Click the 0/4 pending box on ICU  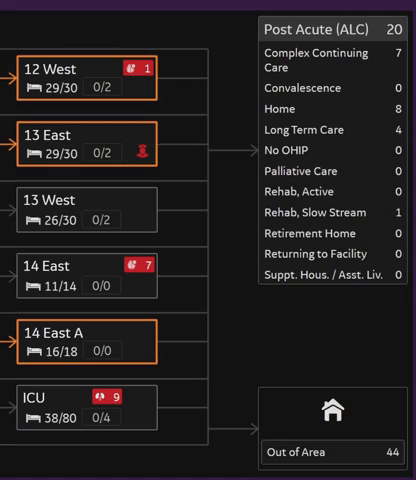pyautogui.click(x=101, y=418)
